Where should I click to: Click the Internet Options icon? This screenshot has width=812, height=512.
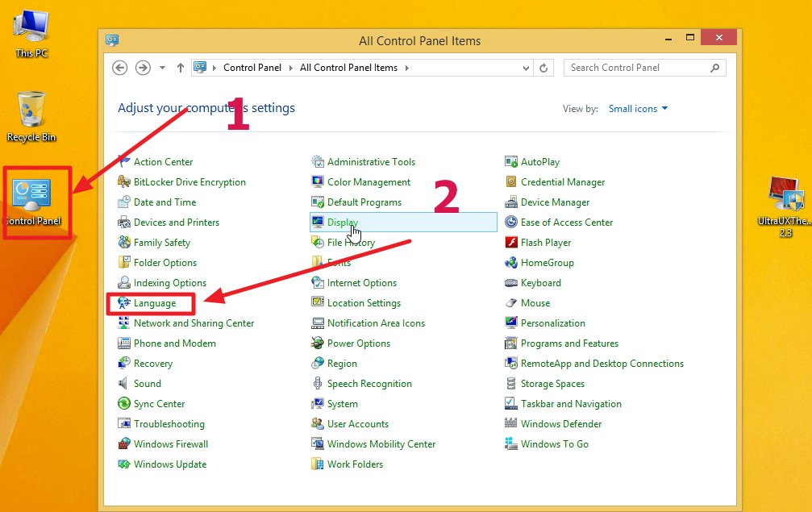click(318, 283)
